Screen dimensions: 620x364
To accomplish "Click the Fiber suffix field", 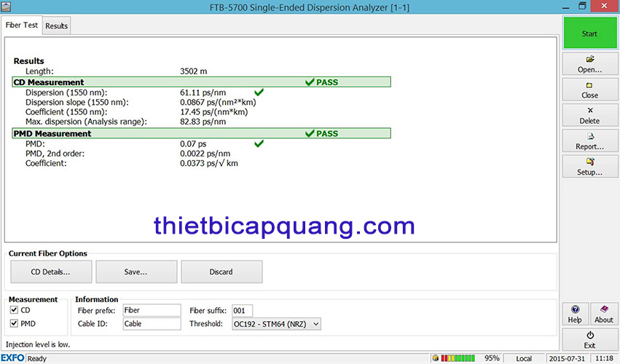I will pyautogui.click(x=242, y=311).
